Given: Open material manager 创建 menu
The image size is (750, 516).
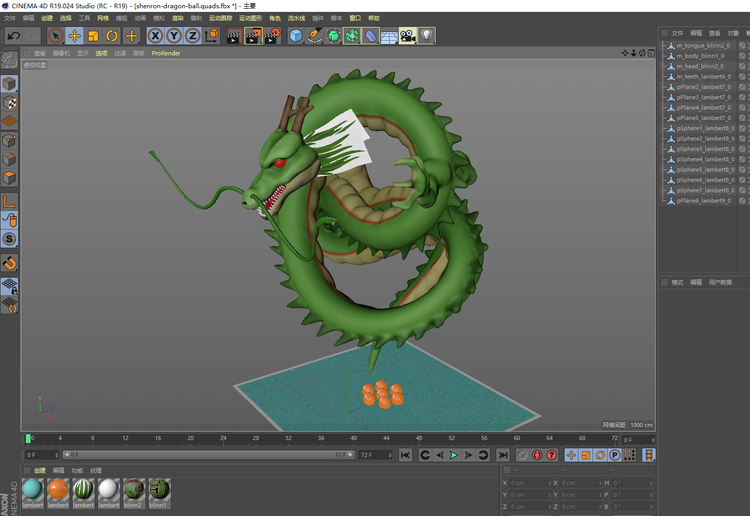Looking at the screenshot, I should click(40, 471).
